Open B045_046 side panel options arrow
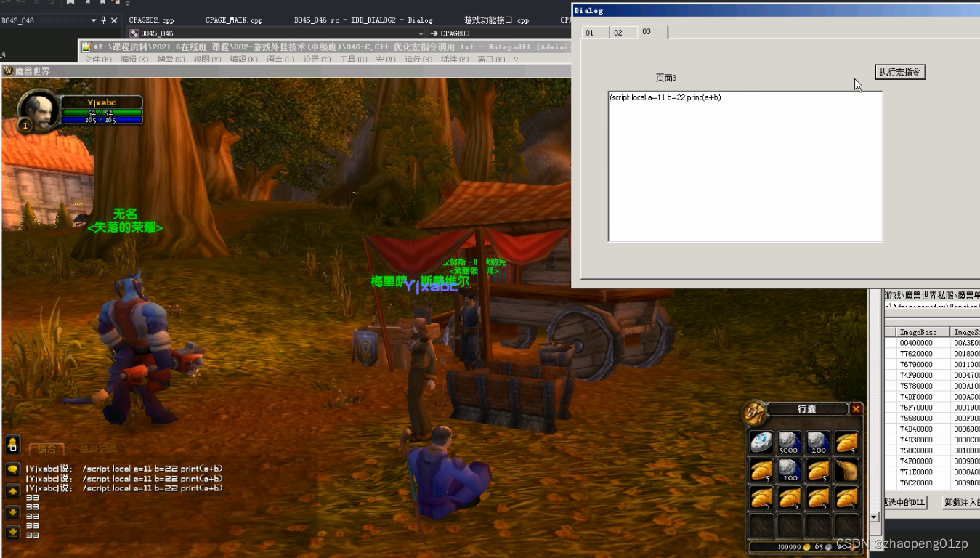This screenshot has width=980, height=558. click(94, 20)
